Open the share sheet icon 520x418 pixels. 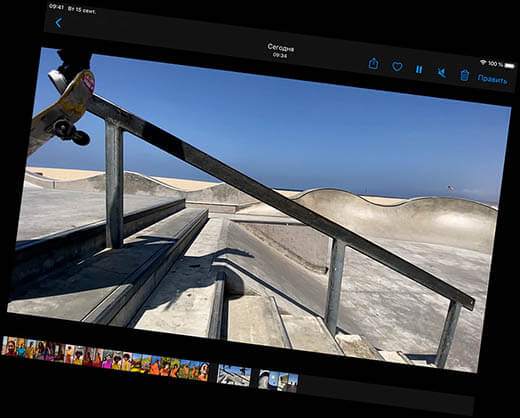coord(374,64)
